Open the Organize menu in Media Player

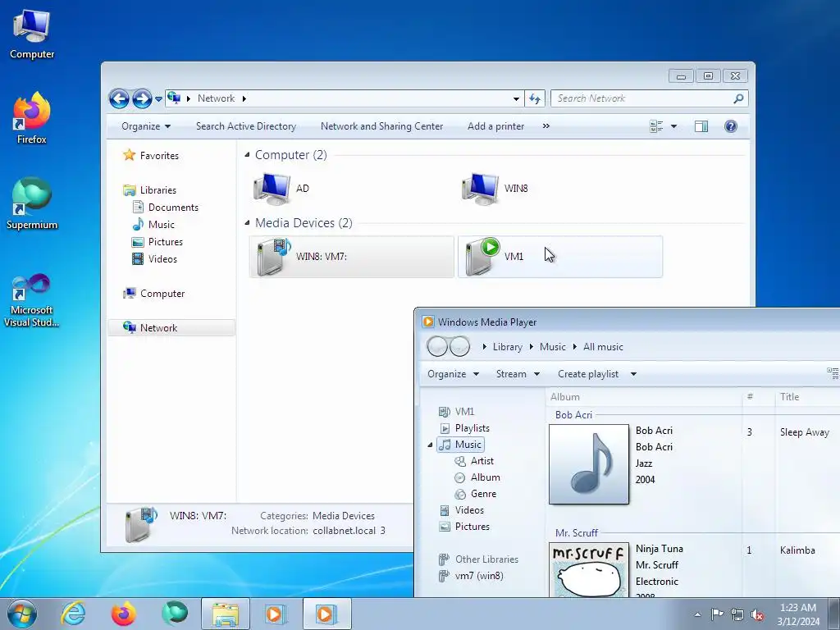coord(453,374)
